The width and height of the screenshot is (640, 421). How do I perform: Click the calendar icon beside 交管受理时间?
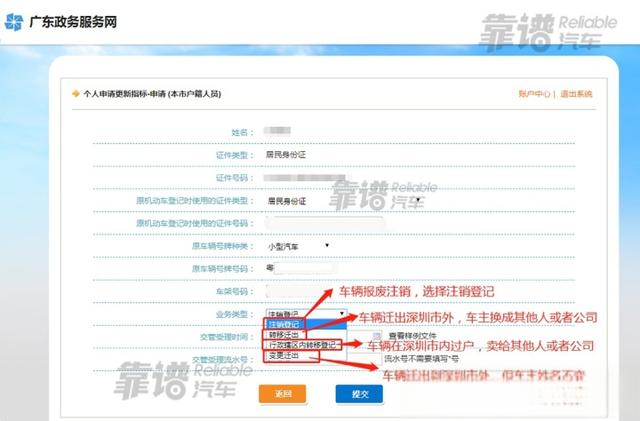pyautogui.click(x=377, y=336)
